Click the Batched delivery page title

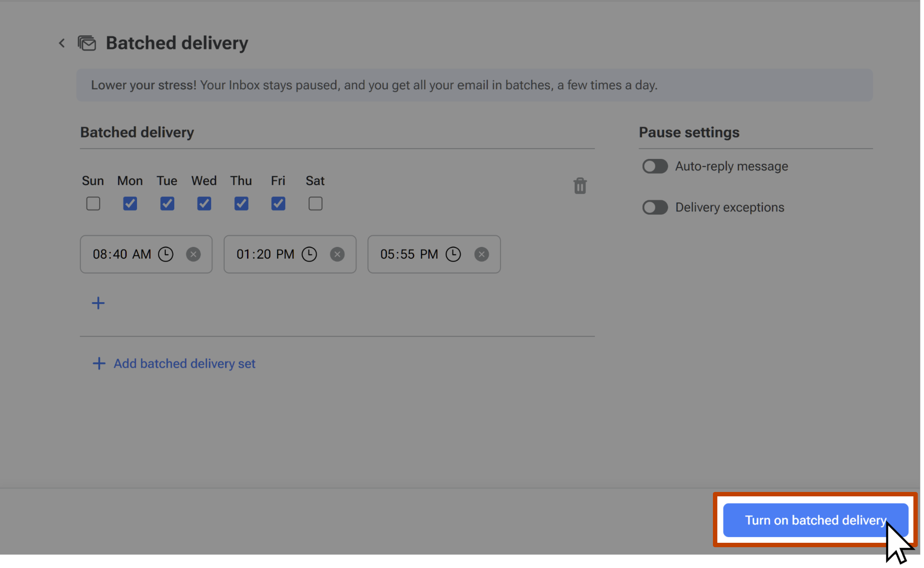[x=177, y=43]
